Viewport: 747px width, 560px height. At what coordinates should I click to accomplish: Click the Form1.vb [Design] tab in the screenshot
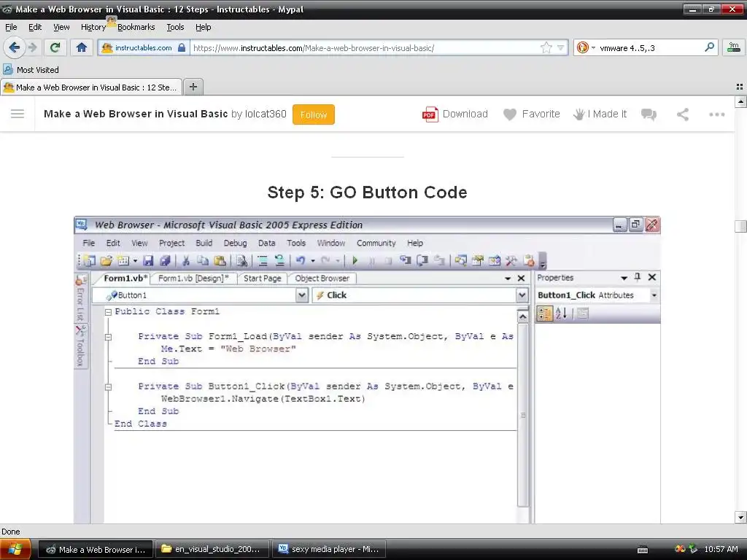point(193,279)
